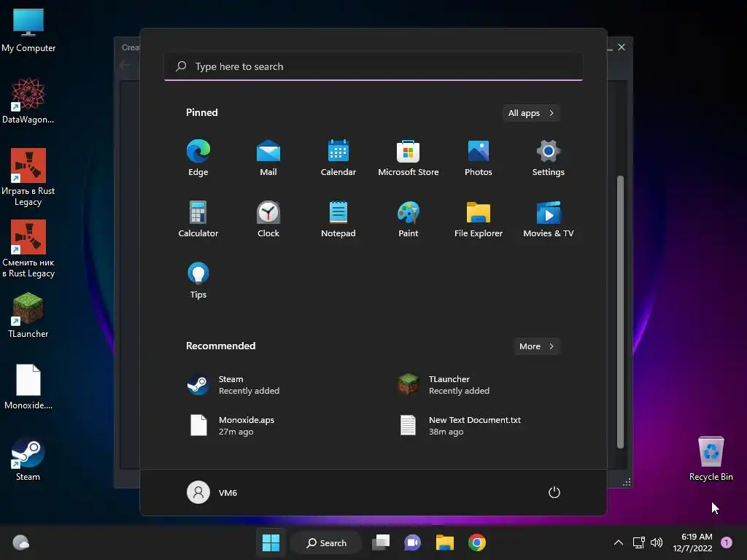Screen dimensions: 747x560
Task: Open the Calculator app
Action: [x=198, y=219]
